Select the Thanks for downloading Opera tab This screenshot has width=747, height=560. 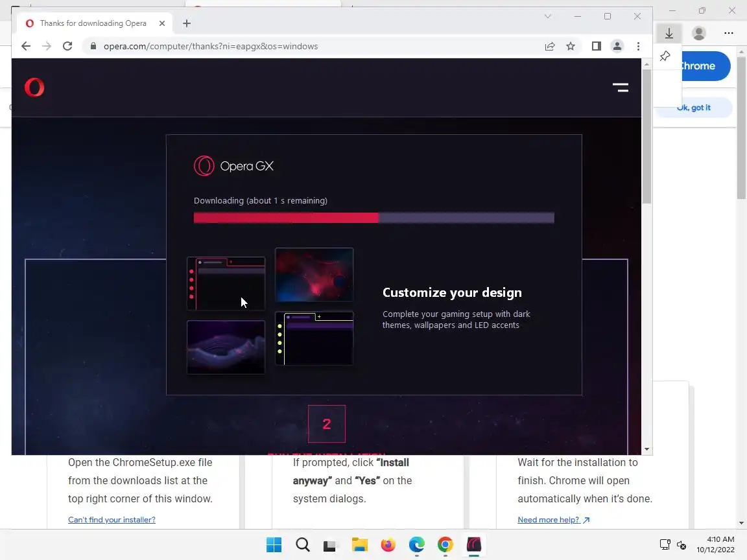pyautogui.click(x=94, y=23)
